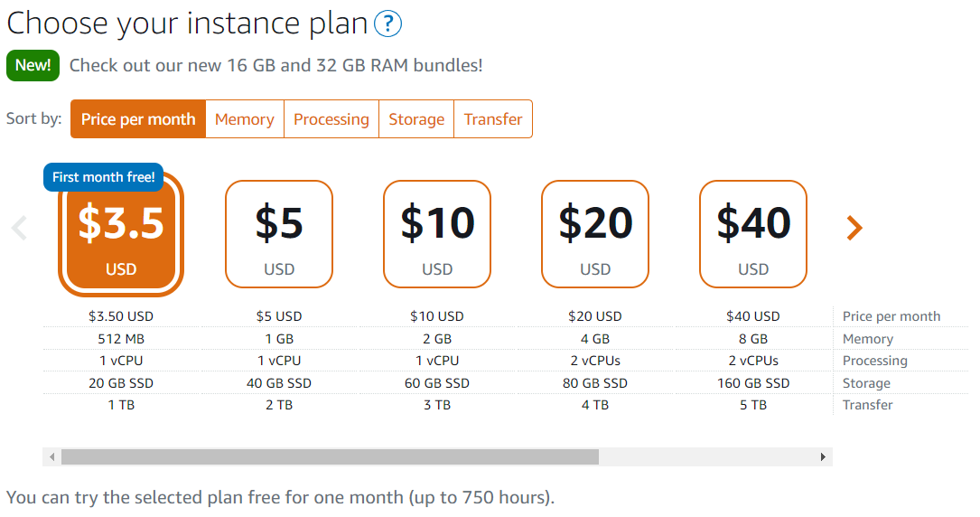Choose the $40 USD instance plan
980x517 pixels.
pos(753,234)
